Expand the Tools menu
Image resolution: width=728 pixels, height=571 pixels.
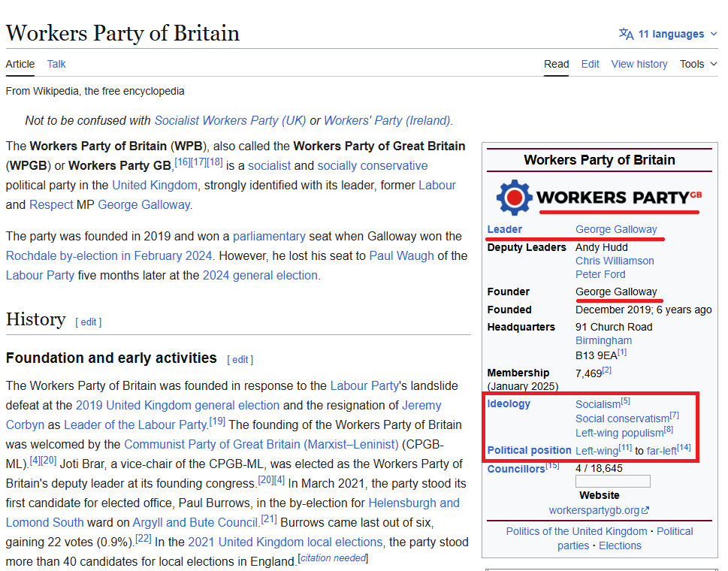698,64
